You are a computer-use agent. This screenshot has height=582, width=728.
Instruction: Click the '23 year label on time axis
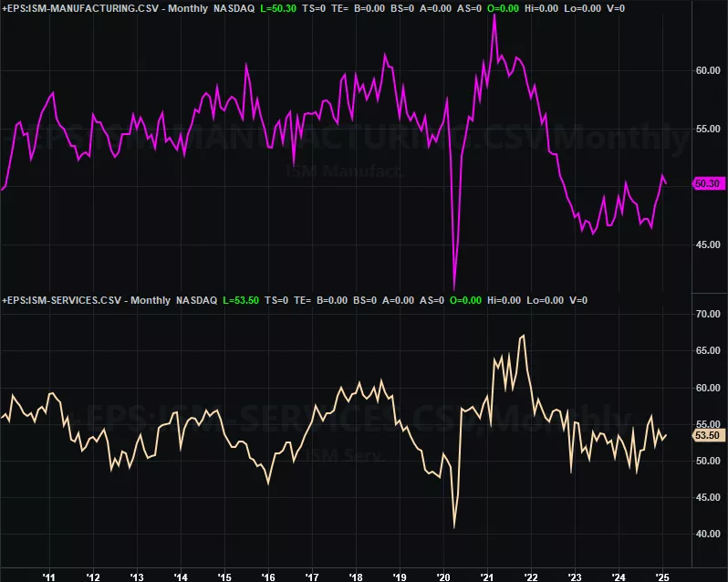[575, 576]
